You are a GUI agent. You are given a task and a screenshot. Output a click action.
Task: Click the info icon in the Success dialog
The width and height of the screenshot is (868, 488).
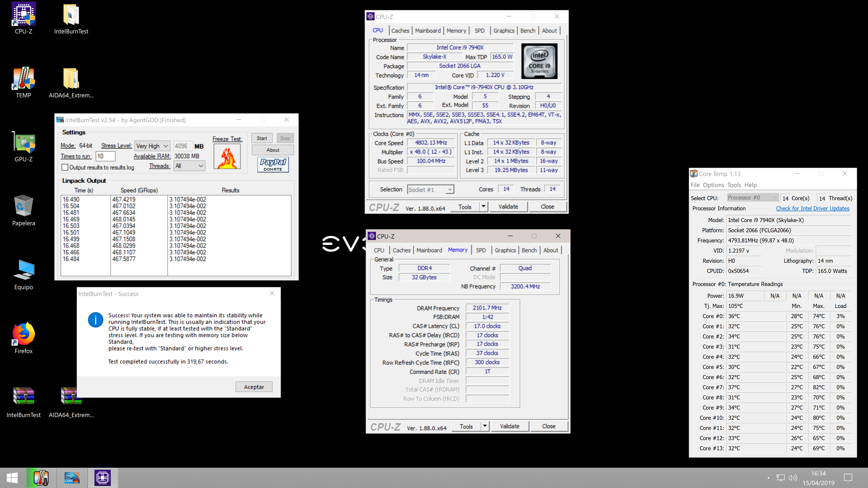point(96,320)
